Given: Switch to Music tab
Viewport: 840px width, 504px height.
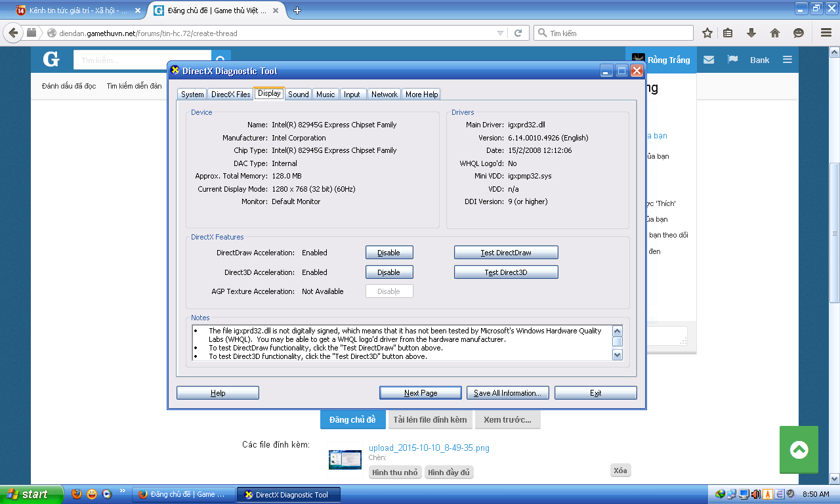Looking at the screenshot, I should point(325,94).
